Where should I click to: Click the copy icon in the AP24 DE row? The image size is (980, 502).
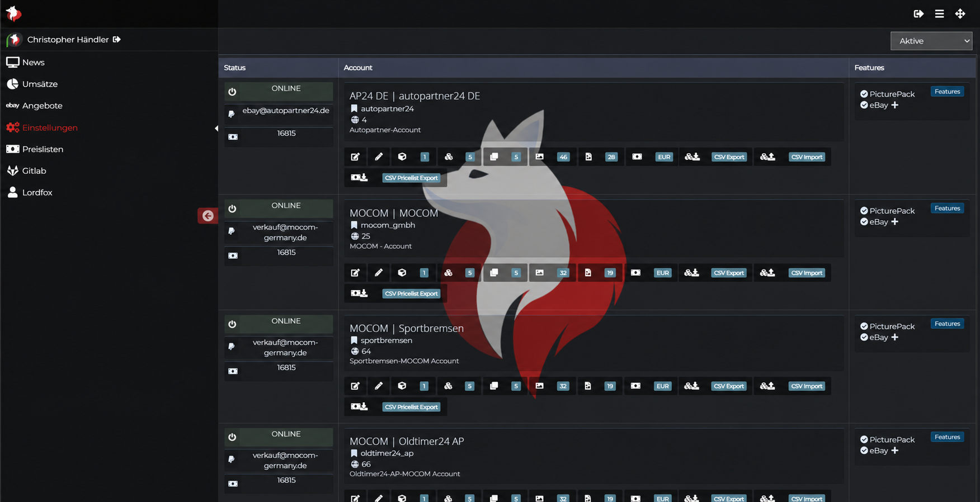coord(494,157)
